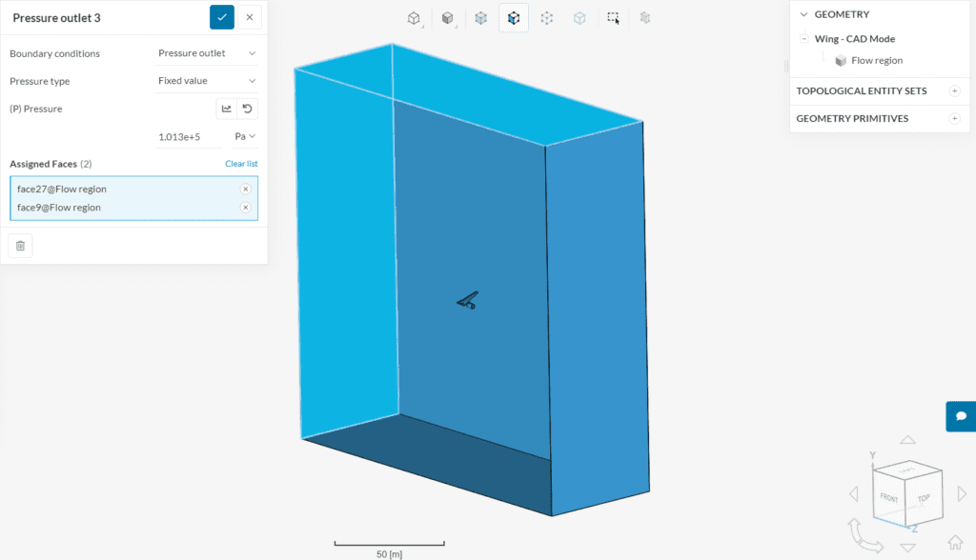Open the Pressure type dropdown
The height and width of the screenshot is (560, 976).
(x=207, y=81)
